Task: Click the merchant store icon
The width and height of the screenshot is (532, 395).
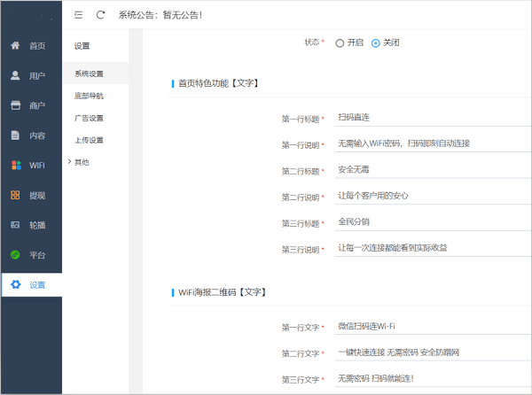Action: point(15,105)
